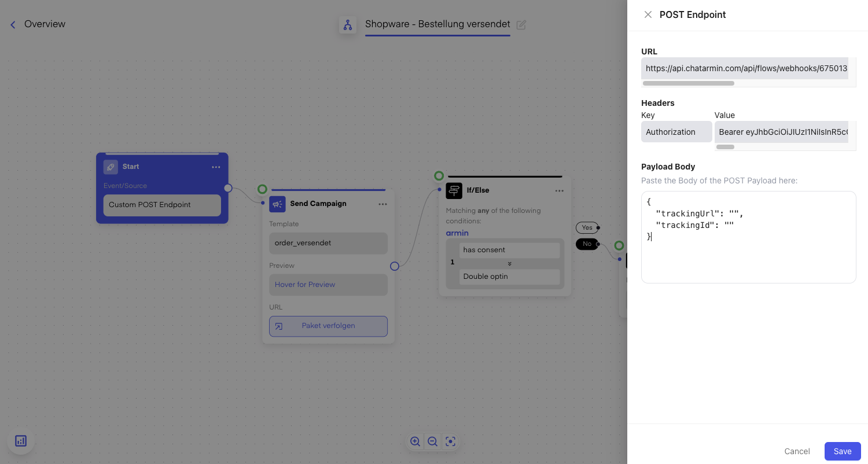868x464 pixels.
Task: Save the POST Endpoint settings
Action: (x=842, y=451)
